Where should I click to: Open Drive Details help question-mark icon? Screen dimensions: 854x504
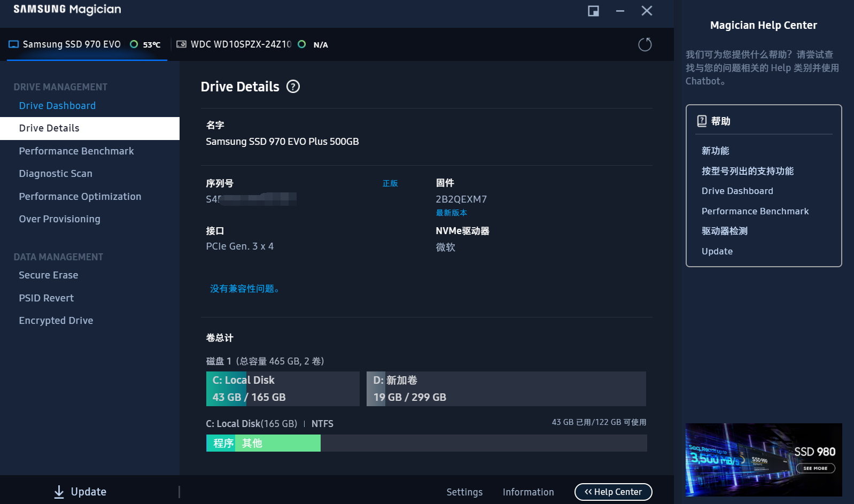click(x=293, y=87)
